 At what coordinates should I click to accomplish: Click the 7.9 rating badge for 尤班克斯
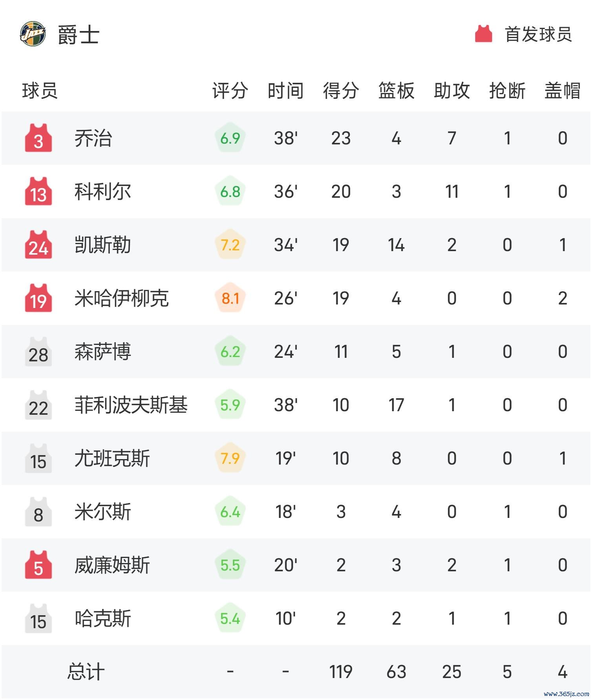230,458
